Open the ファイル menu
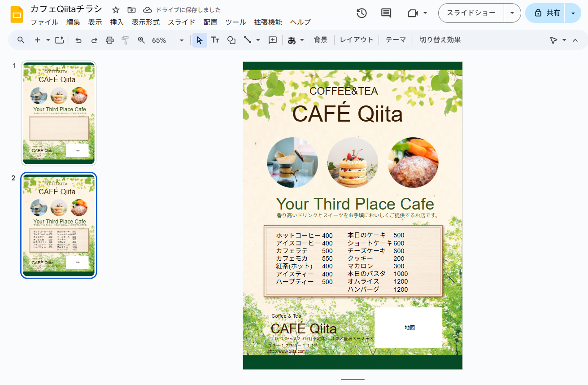 (44, 22)
